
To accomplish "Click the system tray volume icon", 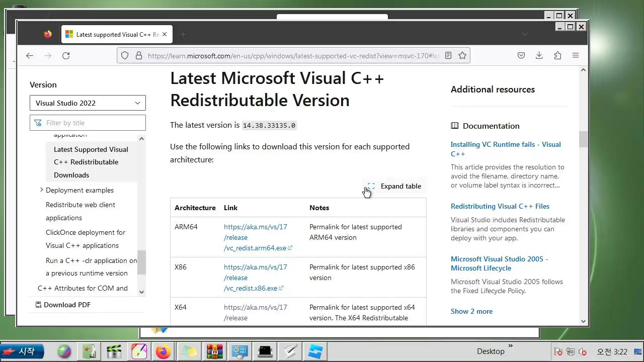I will click(583, 352).
